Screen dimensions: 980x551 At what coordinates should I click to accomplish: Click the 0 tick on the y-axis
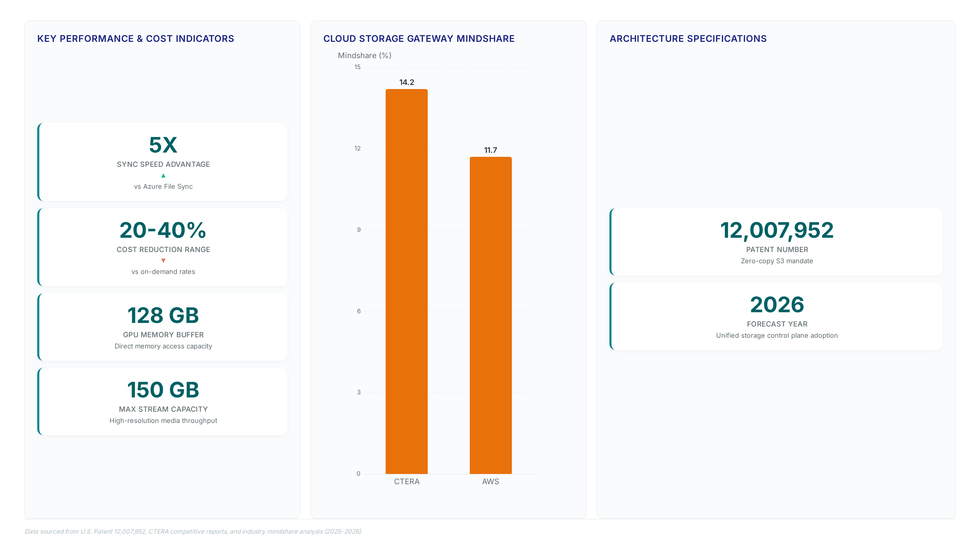[x=358, y=474]
